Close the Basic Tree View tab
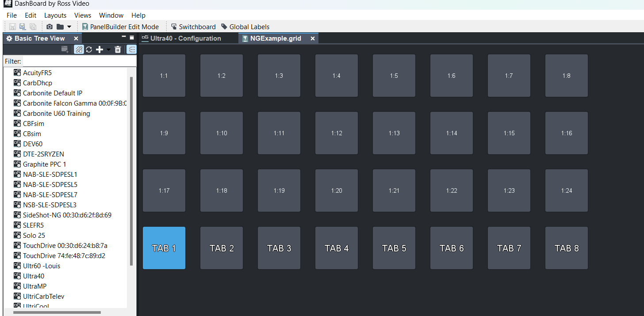 76,38
